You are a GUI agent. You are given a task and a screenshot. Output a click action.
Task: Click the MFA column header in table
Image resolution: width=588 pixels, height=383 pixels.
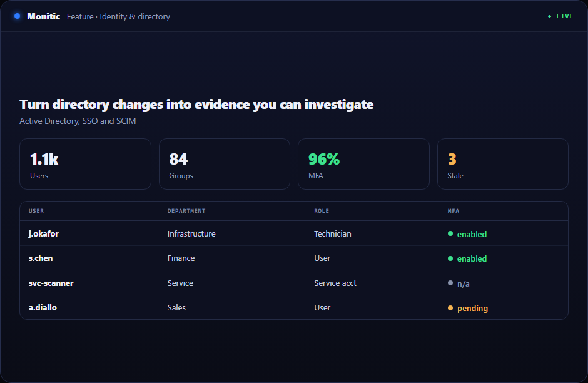454,211
